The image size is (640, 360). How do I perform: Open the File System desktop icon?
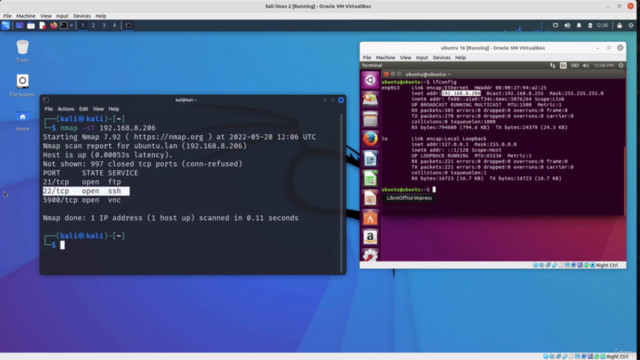coord(22,85)
